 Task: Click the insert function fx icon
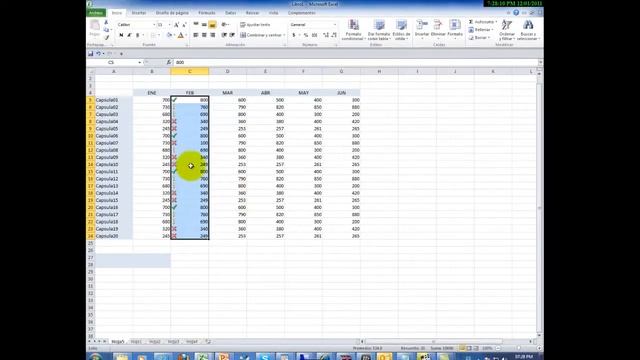[169, 62]
